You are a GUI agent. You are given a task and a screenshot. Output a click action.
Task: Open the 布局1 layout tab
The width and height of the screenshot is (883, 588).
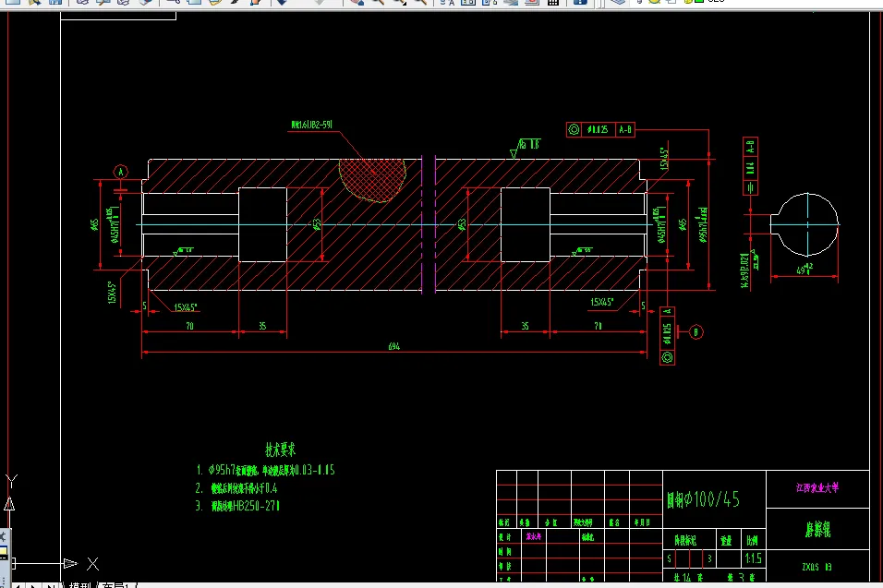click(116, 585)
